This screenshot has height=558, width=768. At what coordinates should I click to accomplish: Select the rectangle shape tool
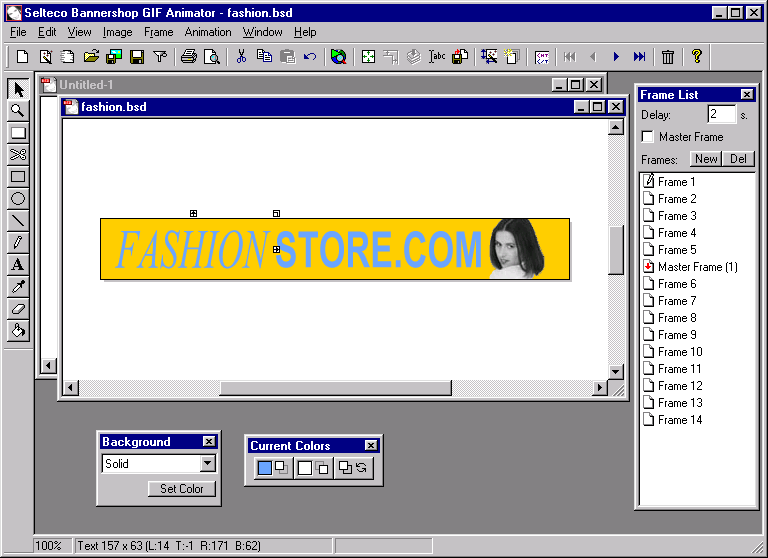[18, 177]
